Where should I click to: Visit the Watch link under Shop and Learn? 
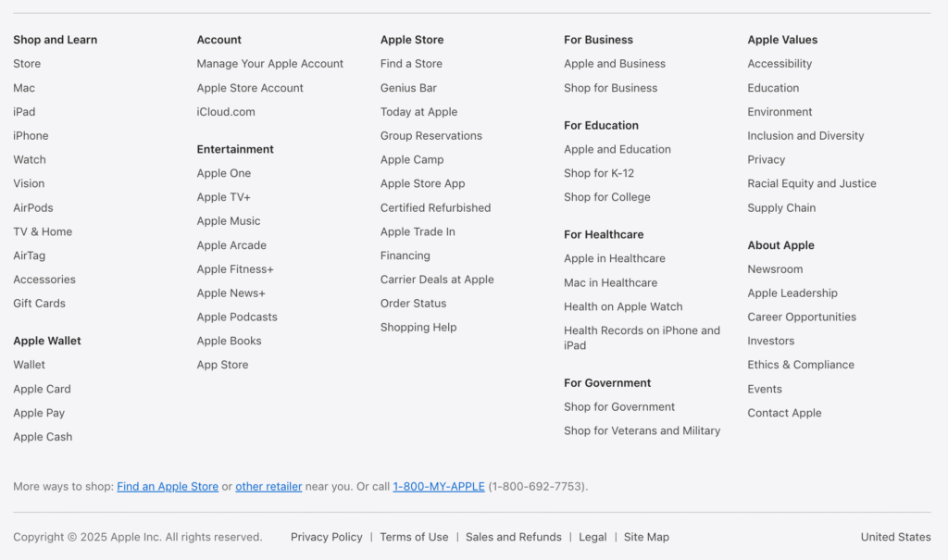[30, 159]
